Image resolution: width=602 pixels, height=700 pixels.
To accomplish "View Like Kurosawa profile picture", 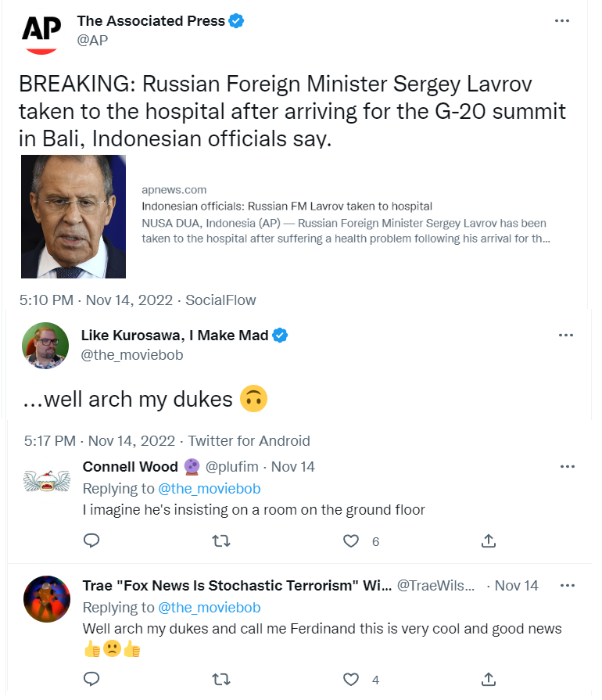I will point(45,345).
